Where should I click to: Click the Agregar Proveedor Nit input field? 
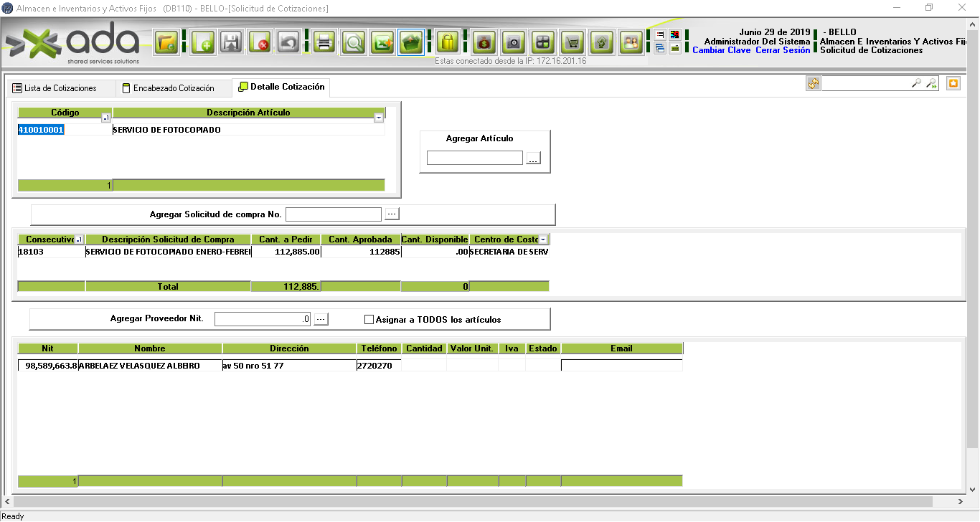262,319
